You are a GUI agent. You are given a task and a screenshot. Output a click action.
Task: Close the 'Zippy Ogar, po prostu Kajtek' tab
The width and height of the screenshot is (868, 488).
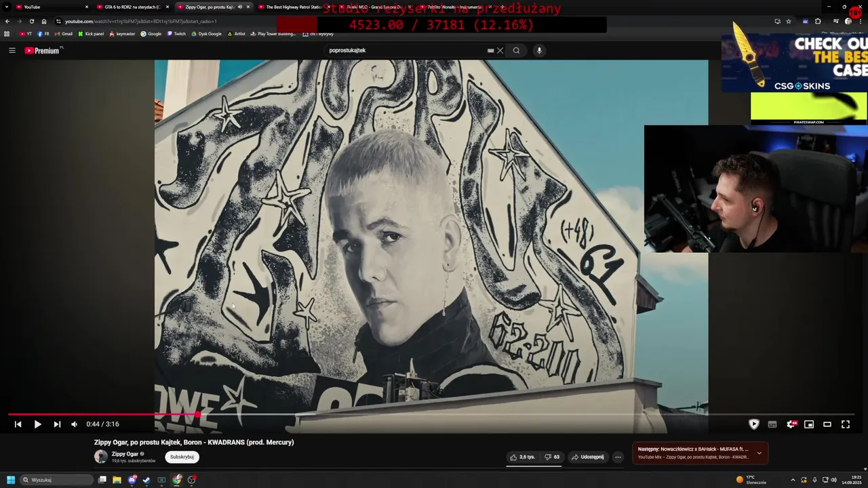[x=248, y=7]
